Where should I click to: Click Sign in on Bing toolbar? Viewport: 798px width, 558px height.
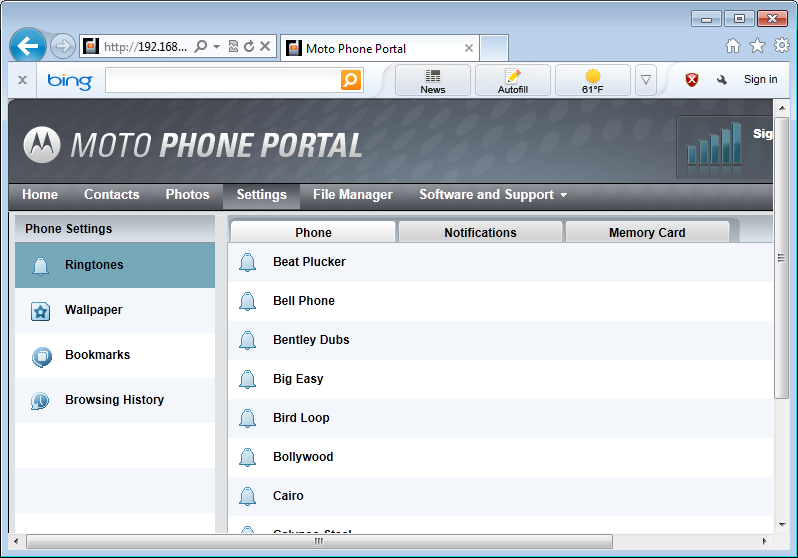[x=760, y=79]
